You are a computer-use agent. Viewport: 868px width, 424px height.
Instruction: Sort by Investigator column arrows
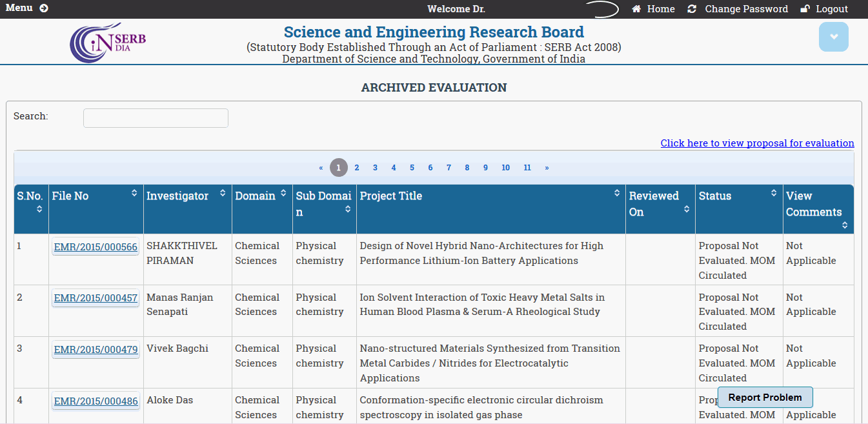point(223,193)
